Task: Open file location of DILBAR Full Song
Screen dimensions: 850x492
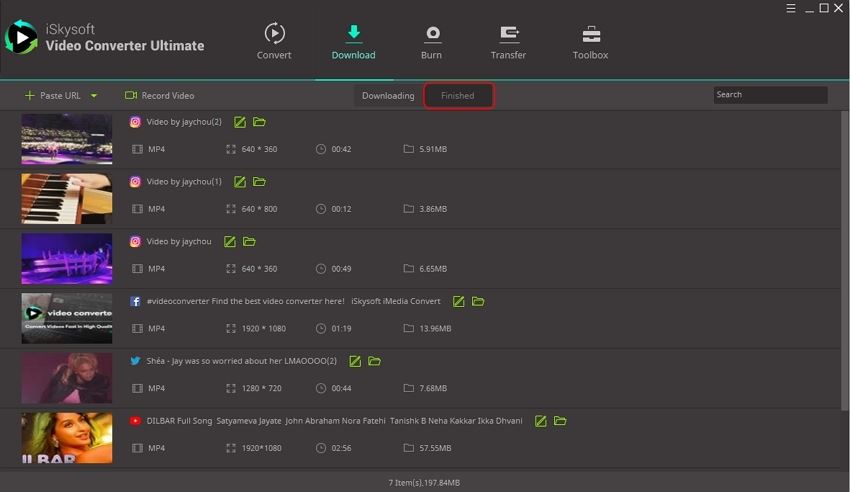Action: tap(560, 421)
